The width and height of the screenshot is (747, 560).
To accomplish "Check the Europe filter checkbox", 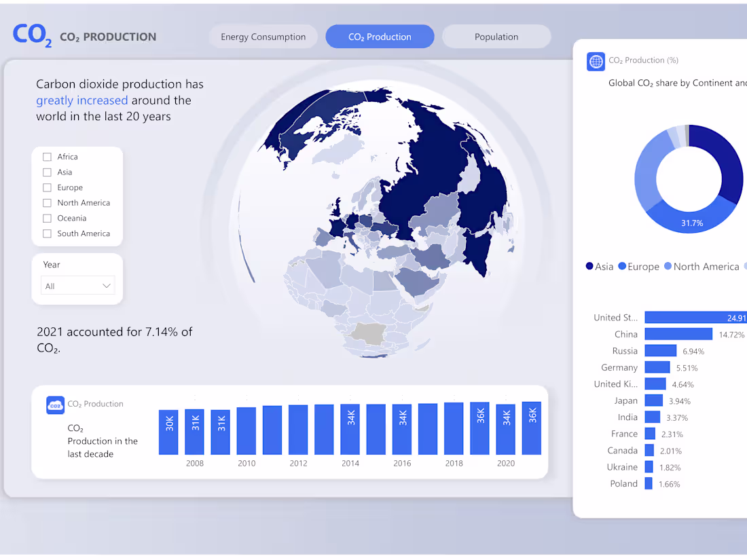I will [47, 187].
